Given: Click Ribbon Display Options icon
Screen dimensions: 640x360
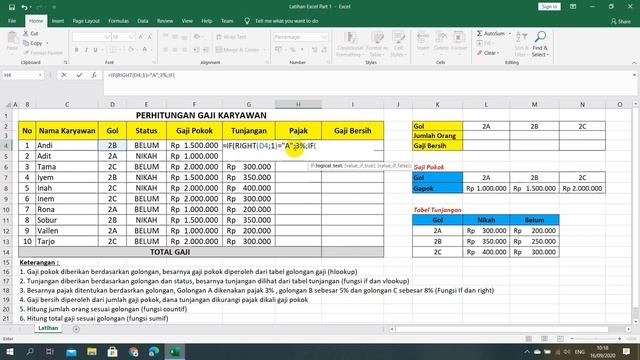Looking at the screenshot, I should [573, 7].
